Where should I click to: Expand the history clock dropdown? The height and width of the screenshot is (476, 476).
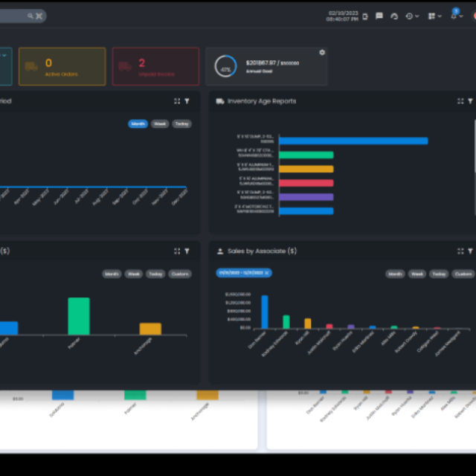pos(412,16)
